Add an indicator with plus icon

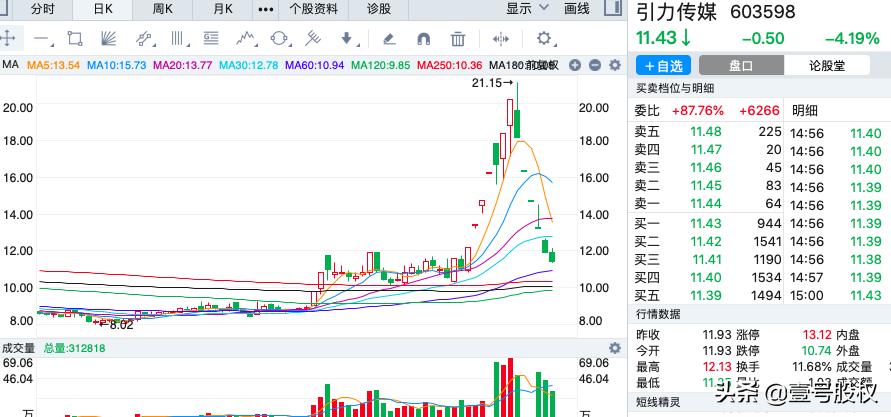[x=575, y=65]
